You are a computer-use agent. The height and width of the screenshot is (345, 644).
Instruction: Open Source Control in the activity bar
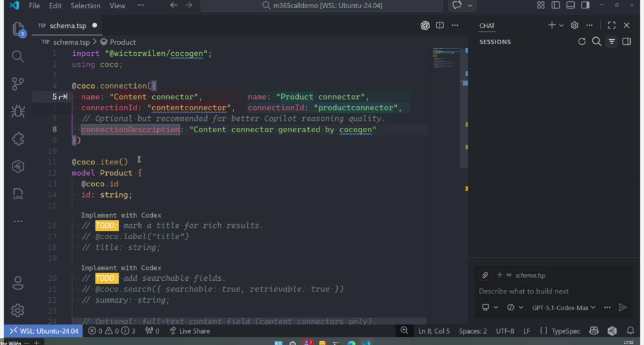pos(18,83)
